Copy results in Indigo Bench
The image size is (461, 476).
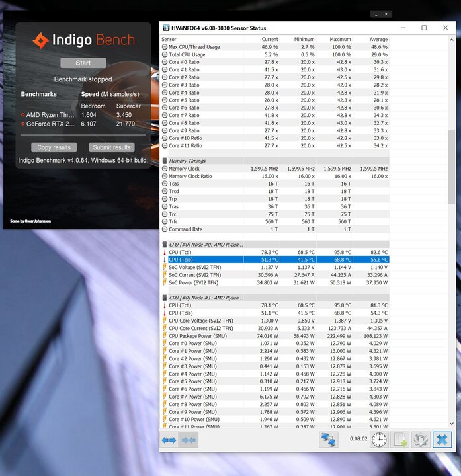(x=54, y=147)
